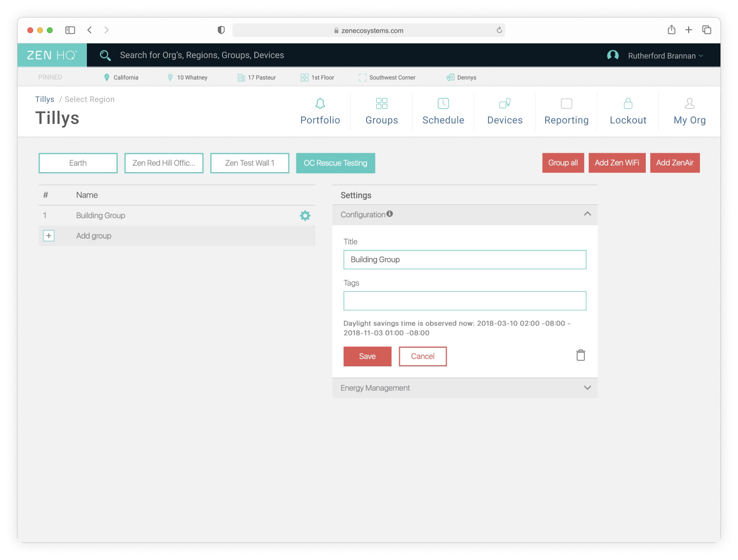The width and height of the screenshot is (738, 560).
Task: Click the Southwest Corner bracket icon
Action: pyautogui.click(x=362, y=77)
